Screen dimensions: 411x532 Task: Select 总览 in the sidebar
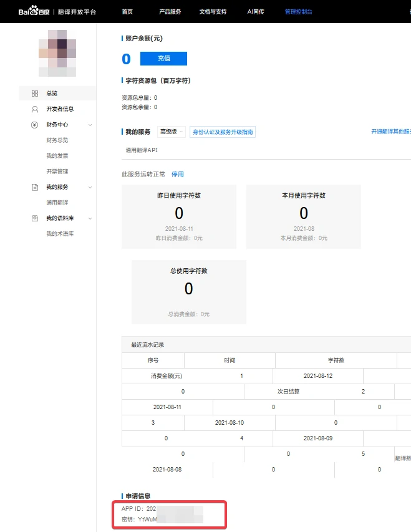pyautogui.click(x=58, y=94)
